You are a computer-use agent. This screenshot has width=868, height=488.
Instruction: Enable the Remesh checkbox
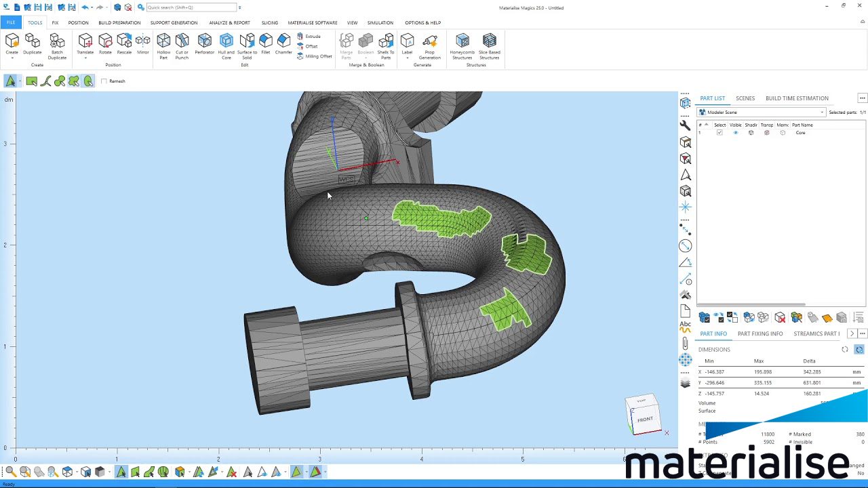104,81
